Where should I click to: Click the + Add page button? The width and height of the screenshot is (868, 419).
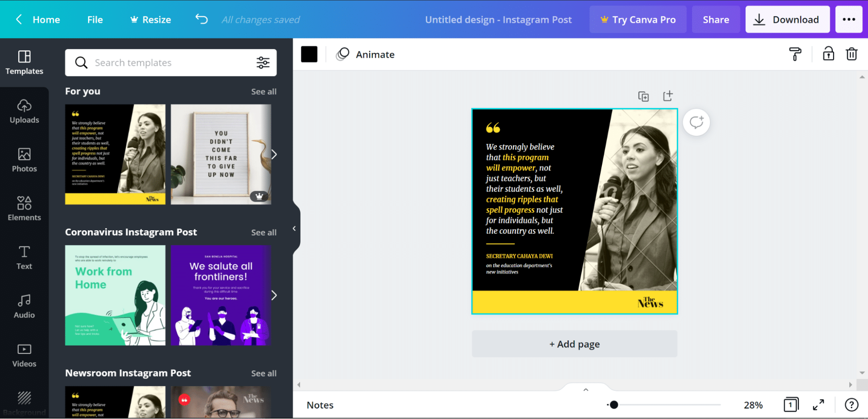click(x=574, y=344)
